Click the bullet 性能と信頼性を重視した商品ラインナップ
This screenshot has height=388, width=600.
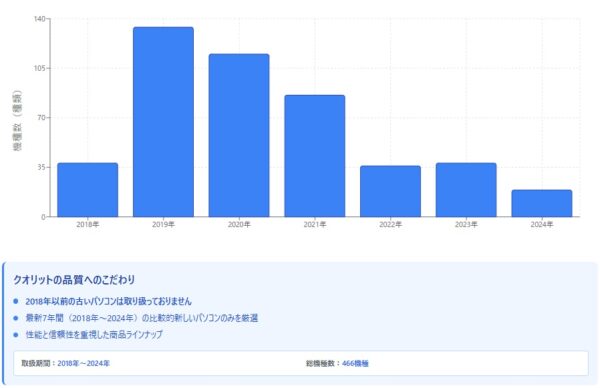94,334
